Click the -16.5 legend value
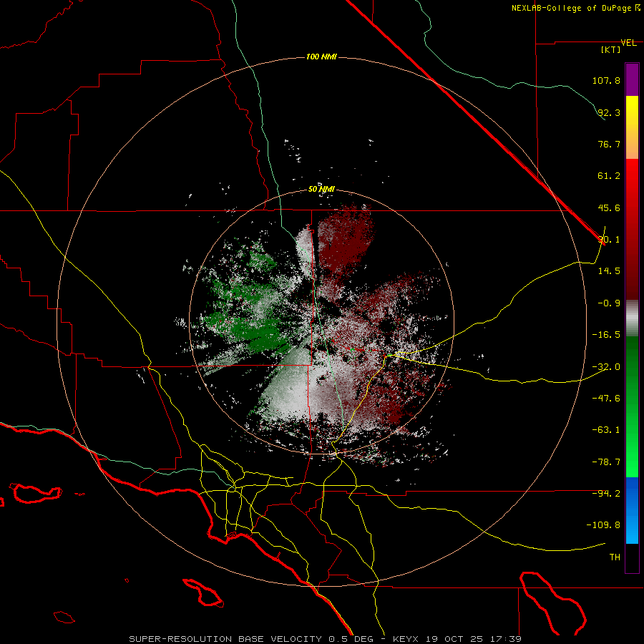The image size is (644, 644). (x=606, y=335)
